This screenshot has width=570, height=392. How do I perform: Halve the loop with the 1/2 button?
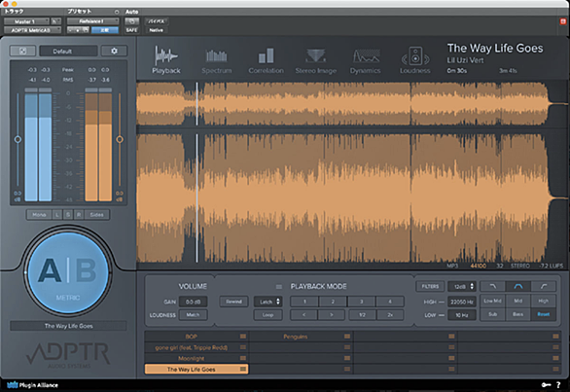tap(362, 315)
